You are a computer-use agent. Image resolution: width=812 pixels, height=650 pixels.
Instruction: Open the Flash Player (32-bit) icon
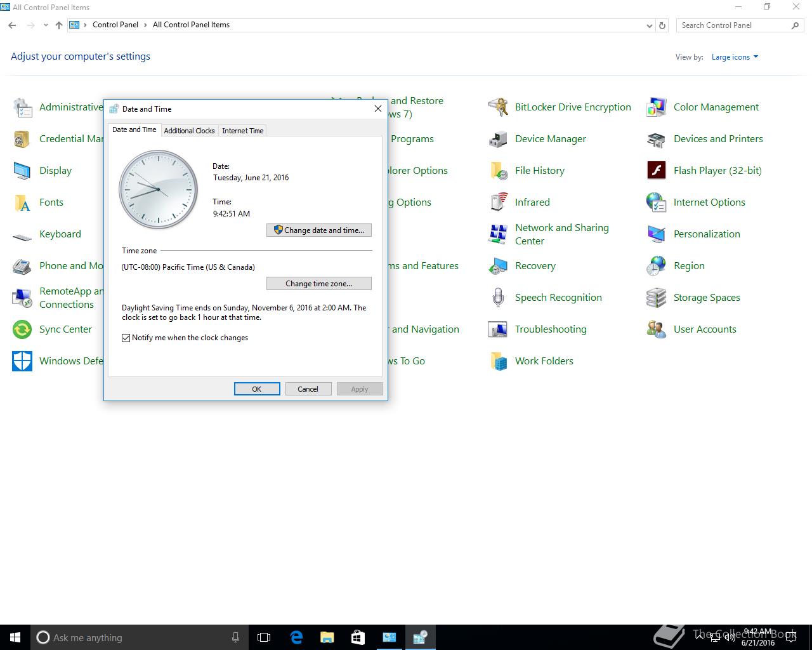pyautogui.click(x=656, y=171)
